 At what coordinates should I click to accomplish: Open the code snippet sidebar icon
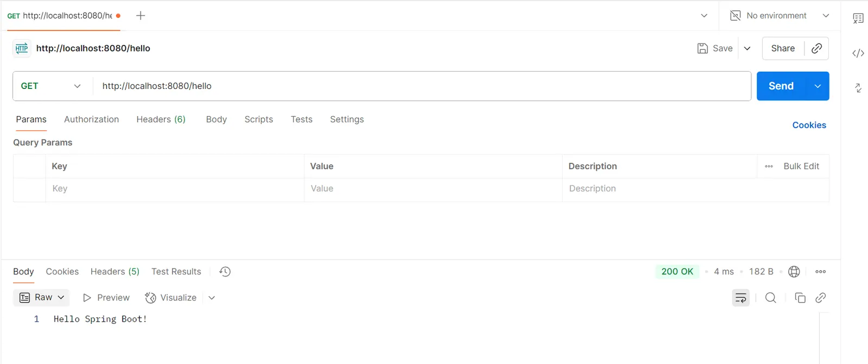858,53
